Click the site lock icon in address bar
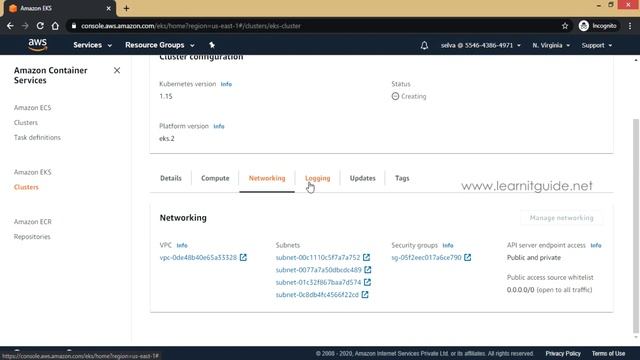The image size is (640, 360). (74, 26)
